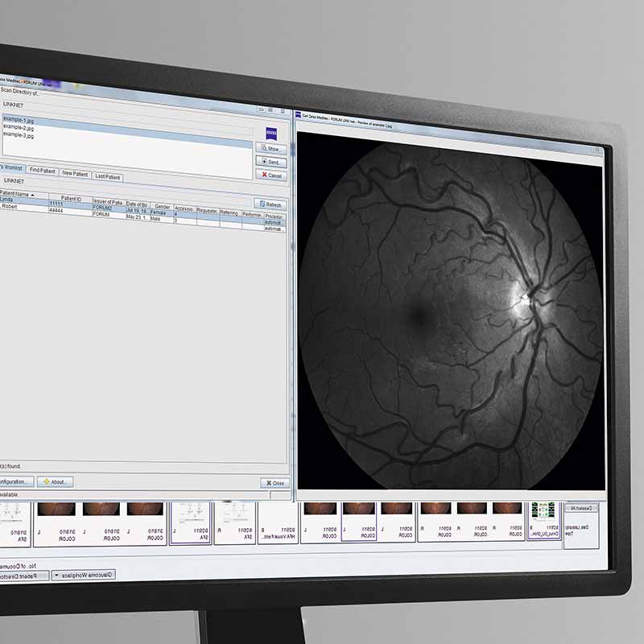The height and width of the screenshot is (644, 644).
Task: Click the Date of Birth column header
Action: [x=137, y=204]
